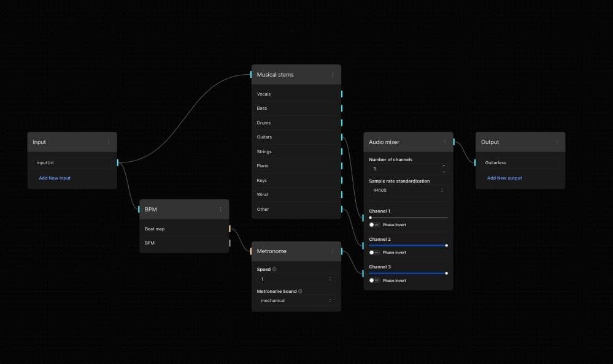Select the Vocals stem row

pyautogui.click(x=296, y=94)
